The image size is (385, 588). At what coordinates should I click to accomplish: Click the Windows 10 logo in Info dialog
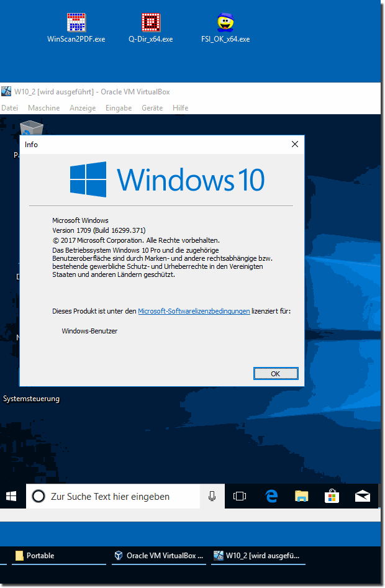point(167,179)
